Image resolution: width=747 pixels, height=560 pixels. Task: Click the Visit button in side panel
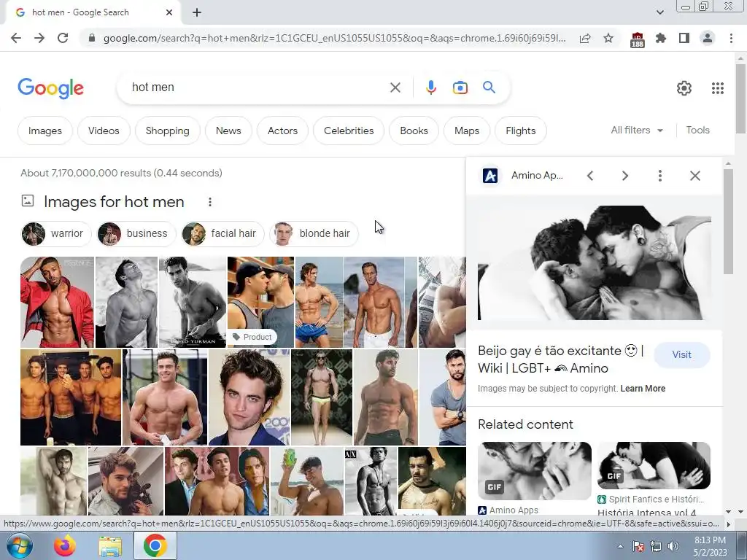click(682, 355)
